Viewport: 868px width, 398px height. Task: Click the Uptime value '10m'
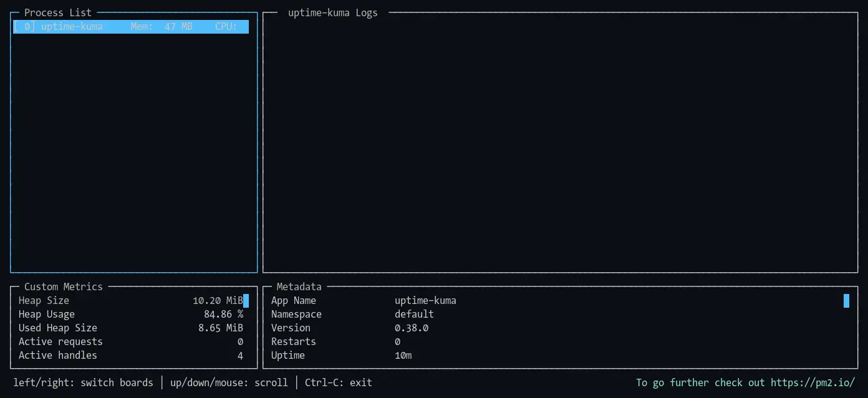click(x=403, y=356)
